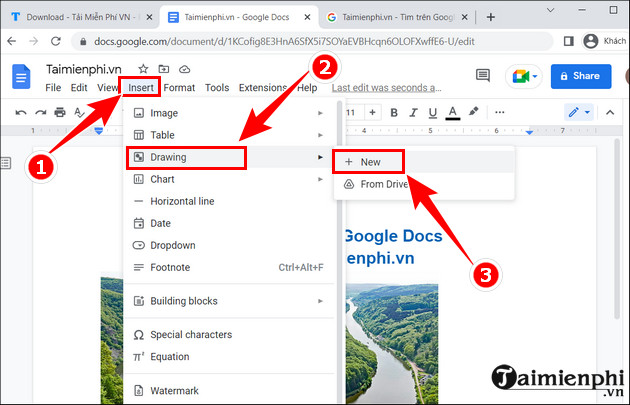This screenshot has height=405, width=630.
Task: Open the highlight color tool
Action: tap(474, 112)
